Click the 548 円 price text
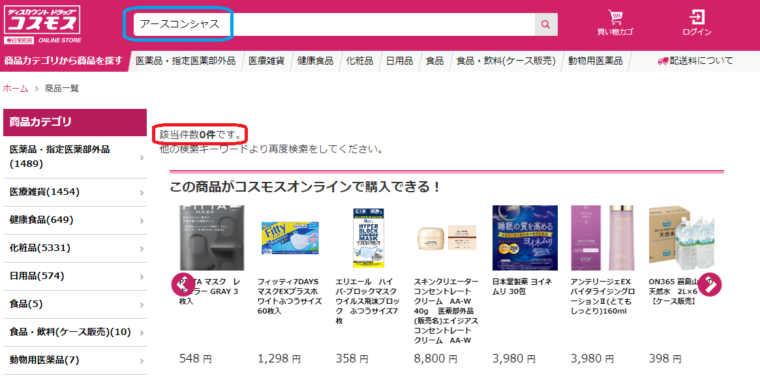This screenshot has height=382, width=760. tap(195, 359)
